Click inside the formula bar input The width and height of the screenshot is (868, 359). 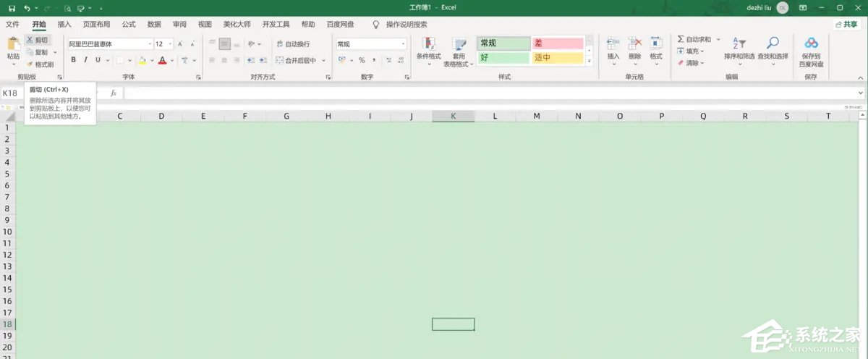click(x=492, y=93)
